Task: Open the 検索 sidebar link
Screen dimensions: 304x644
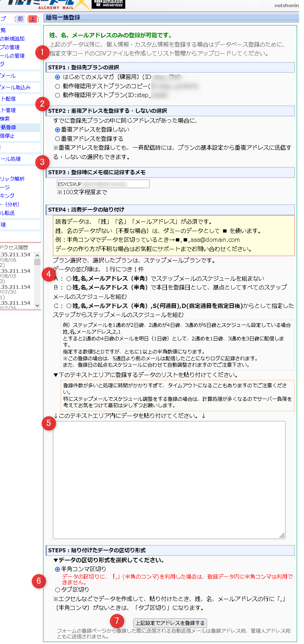Action: click(x=5, y=119)
